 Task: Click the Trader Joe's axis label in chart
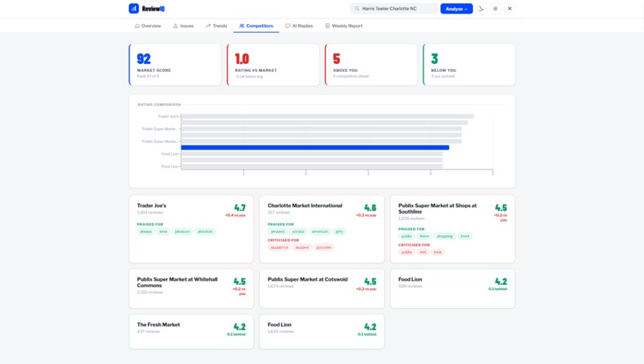[x=169, y=116]
